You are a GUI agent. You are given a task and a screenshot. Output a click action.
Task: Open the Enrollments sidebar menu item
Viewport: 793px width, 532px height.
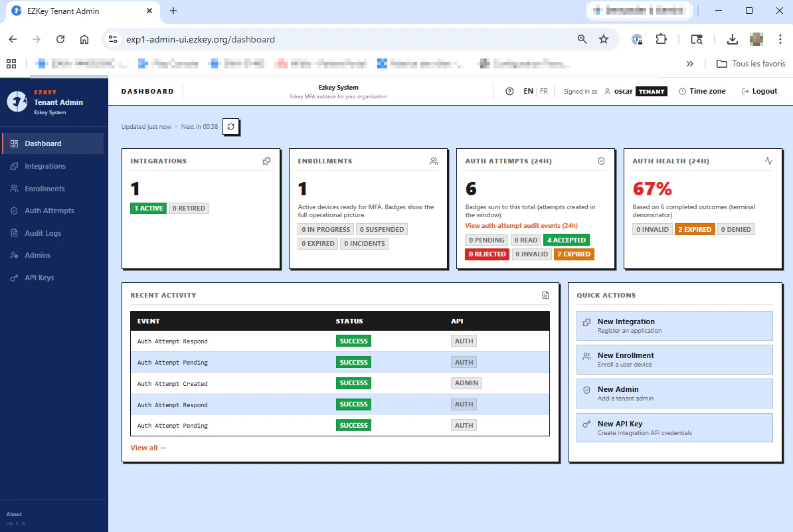(53, 189)
